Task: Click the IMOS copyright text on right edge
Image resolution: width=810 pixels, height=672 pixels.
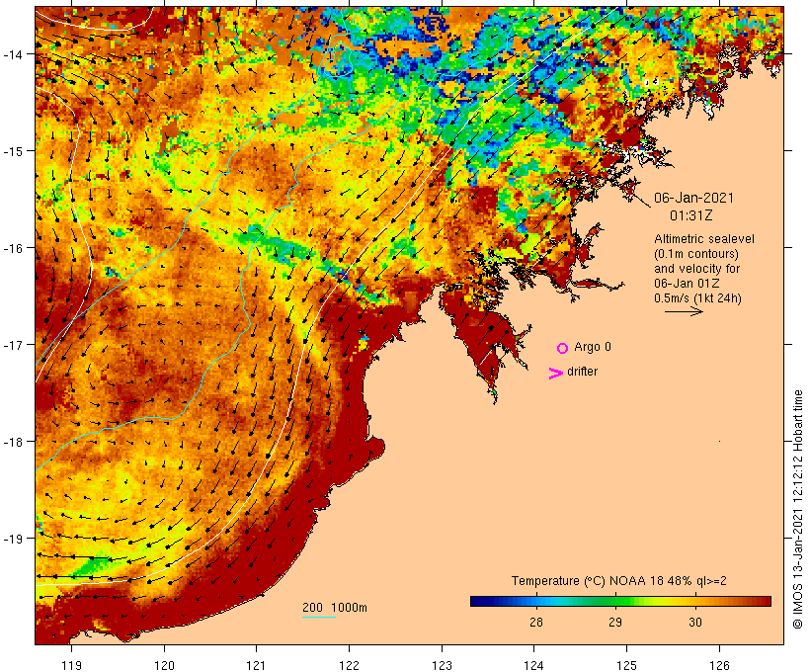Action: [x=797, y=509]
